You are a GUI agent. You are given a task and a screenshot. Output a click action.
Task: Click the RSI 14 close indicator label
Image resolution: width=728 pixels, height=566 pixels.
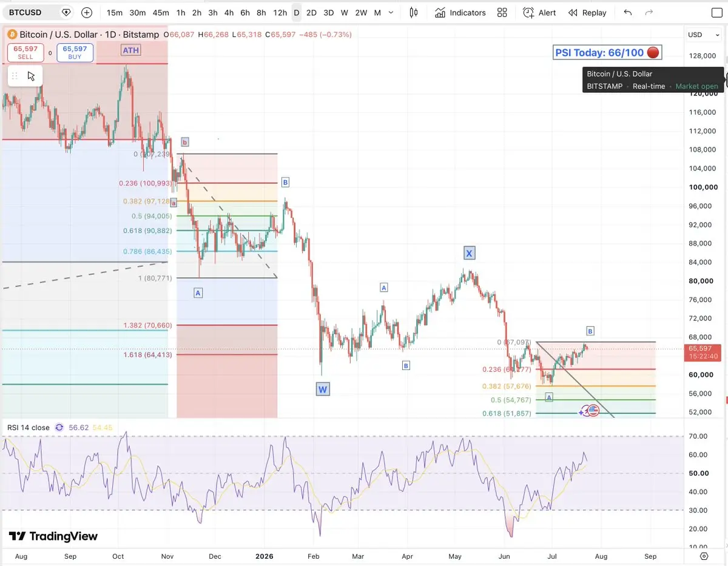pyautogui.click(x=28, y=428)
